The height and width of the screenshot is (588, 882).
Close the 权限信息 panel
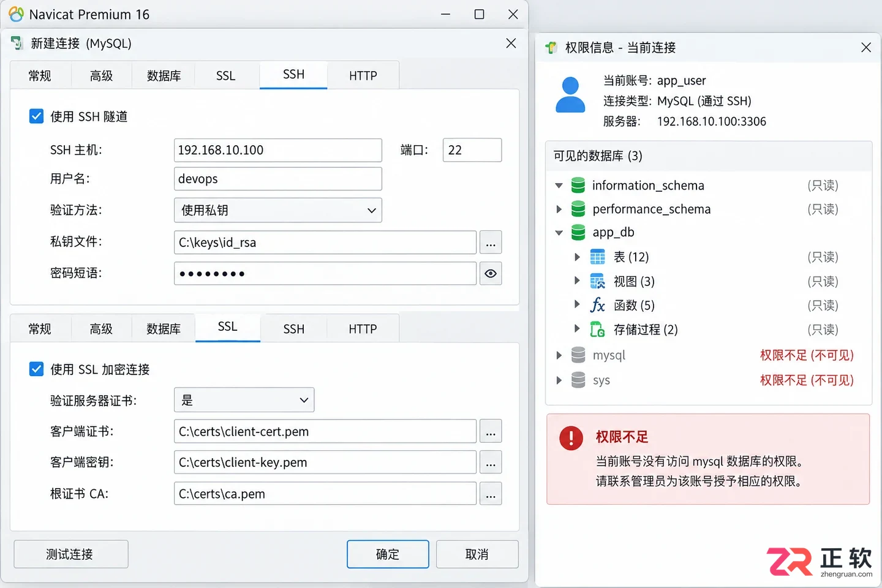click(x=866, y=48)
